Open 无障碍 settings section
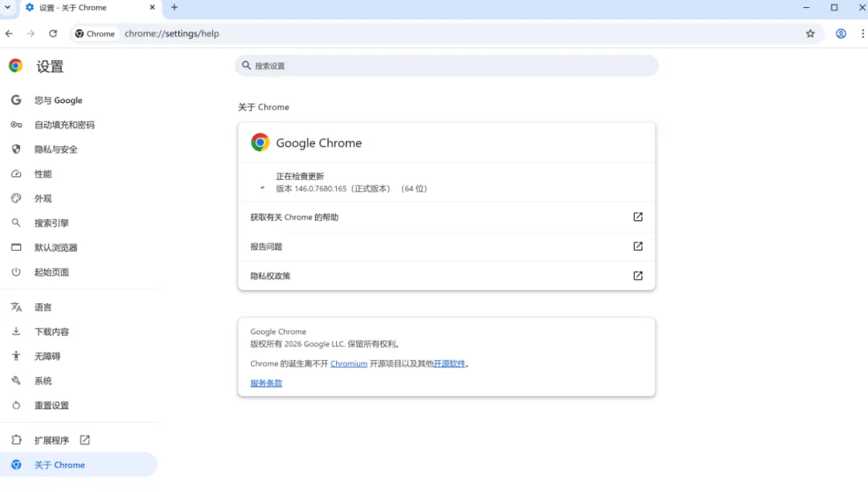868x492 pixels. tap(79, 356)
